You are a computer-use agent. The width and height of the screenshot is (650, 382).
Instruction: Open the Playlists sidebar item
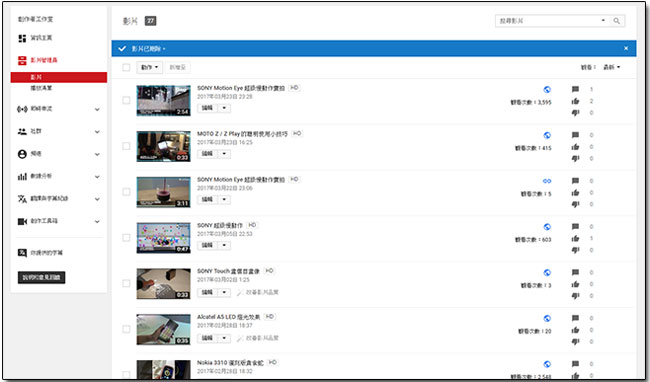[x=41, y=88]
